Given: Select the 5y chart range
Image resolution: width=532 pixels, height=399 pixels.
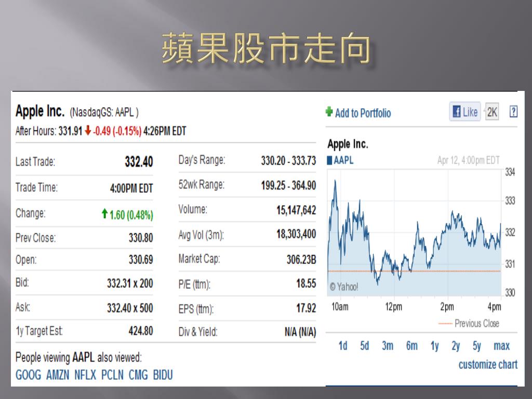Looking at the screenshot, I should [477, 346].
